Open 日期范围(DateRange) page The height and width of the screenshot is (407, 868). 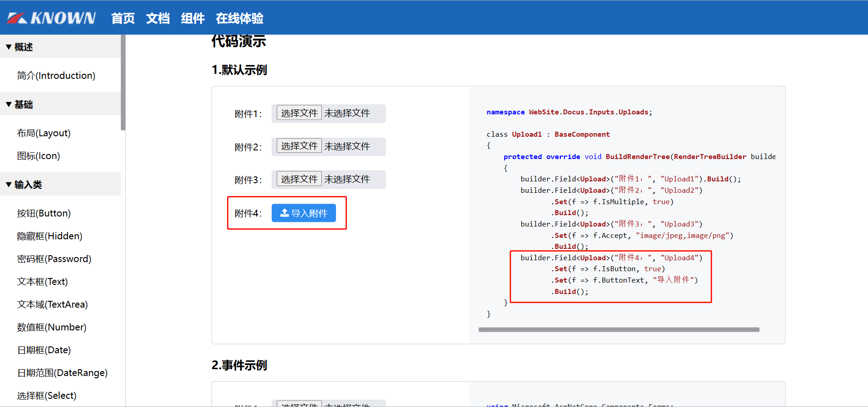point(62,373)
